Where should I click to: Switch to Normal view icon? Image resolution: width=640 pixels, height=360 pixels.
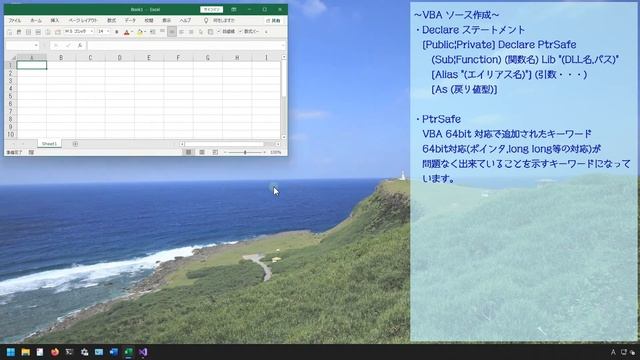(x=189, y=152)
